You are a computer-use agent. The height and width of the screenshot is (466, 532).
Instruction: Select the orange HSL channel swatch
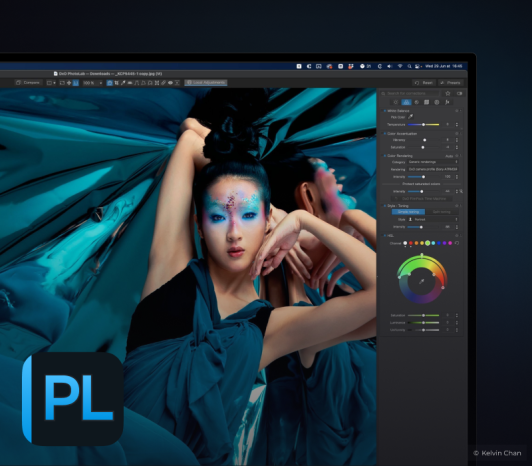(416, 243)
